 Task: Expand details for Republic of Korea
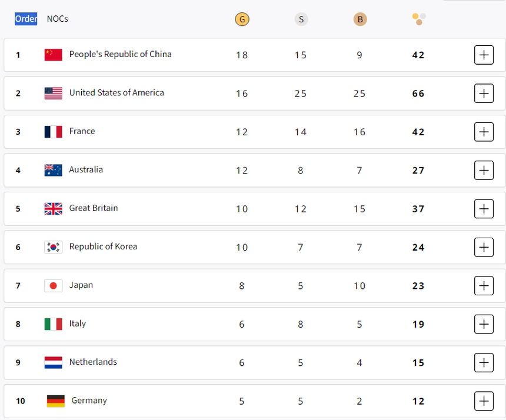(x=484, y=247)
